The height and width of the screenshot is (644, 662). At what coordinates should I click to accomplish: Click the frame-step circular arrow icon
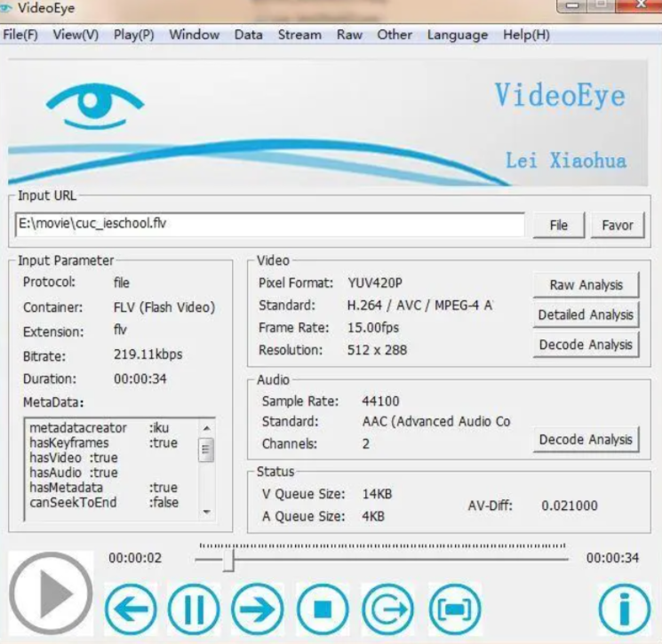[388, 609]
